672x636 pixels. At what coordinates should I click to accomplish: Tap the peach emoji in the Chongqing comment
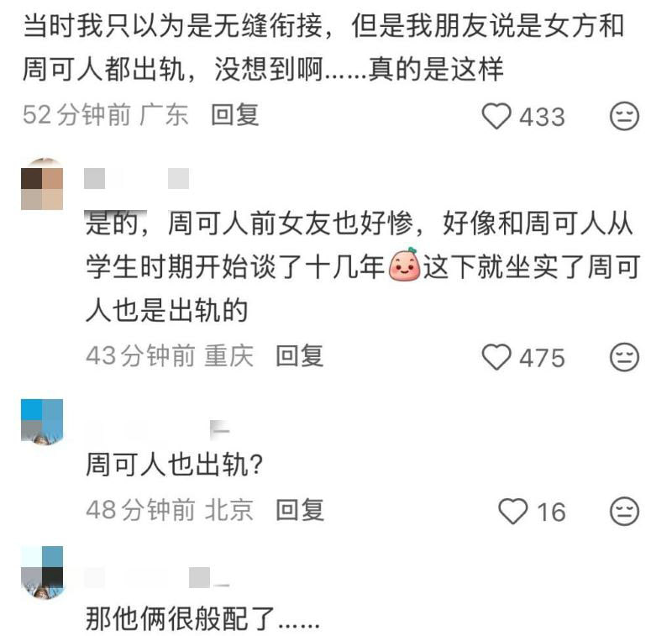click(404, 265)
